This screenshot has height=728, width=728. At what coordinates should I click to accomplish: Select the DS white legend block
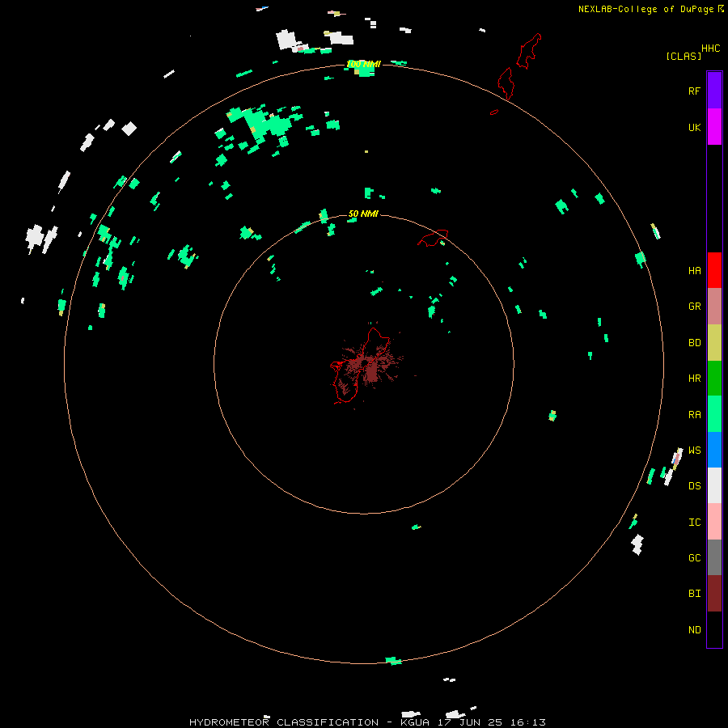714,485
